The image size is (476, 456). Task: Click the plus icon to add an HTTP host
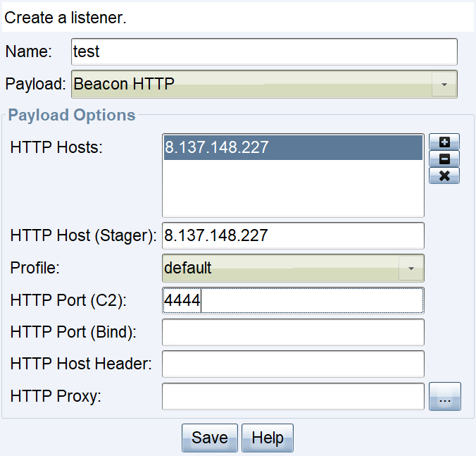click(444, 142)
